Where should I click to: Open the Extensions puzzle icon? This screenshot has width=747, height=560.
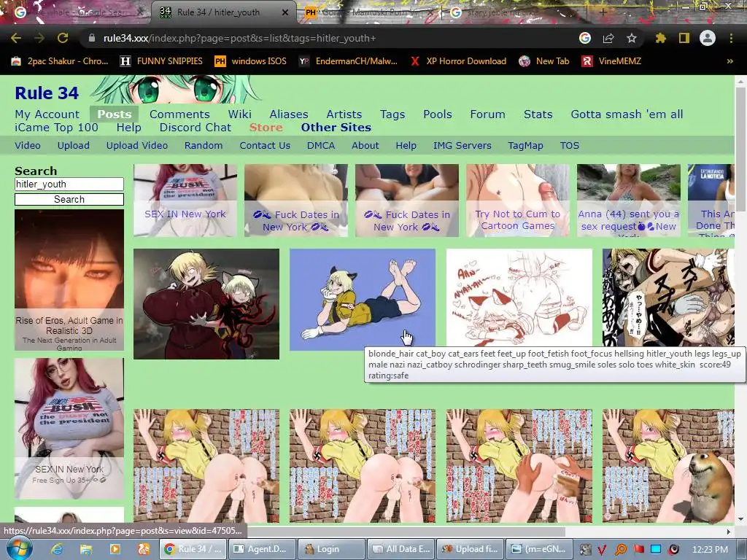tap(661, 38)
